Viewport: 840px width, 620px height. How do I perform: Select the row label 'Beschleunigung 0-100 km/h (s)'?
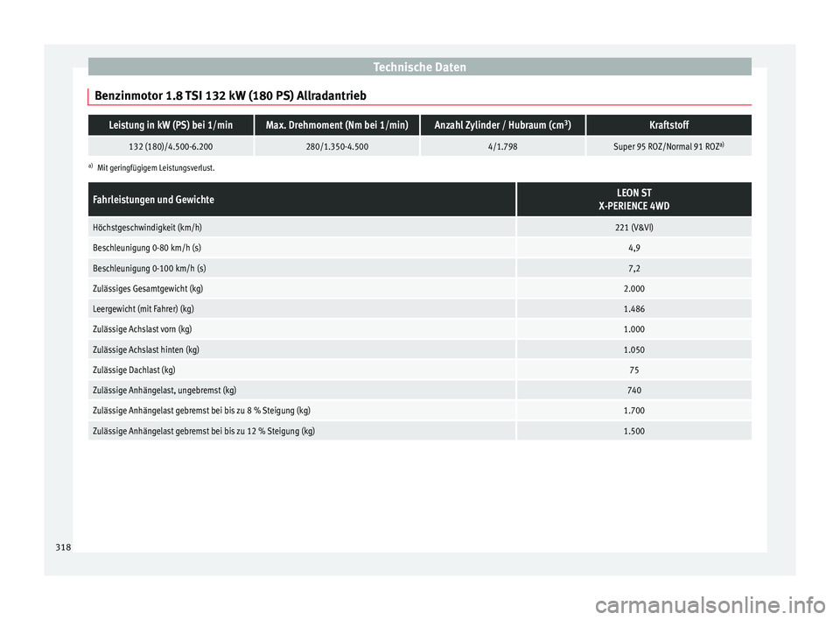pos(150,268)
